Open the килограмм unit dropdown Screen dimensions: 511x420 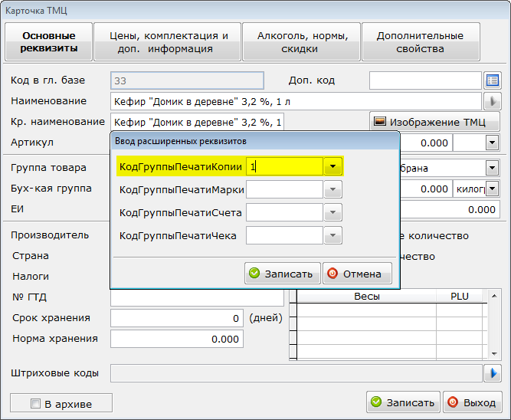coord(492,189)
